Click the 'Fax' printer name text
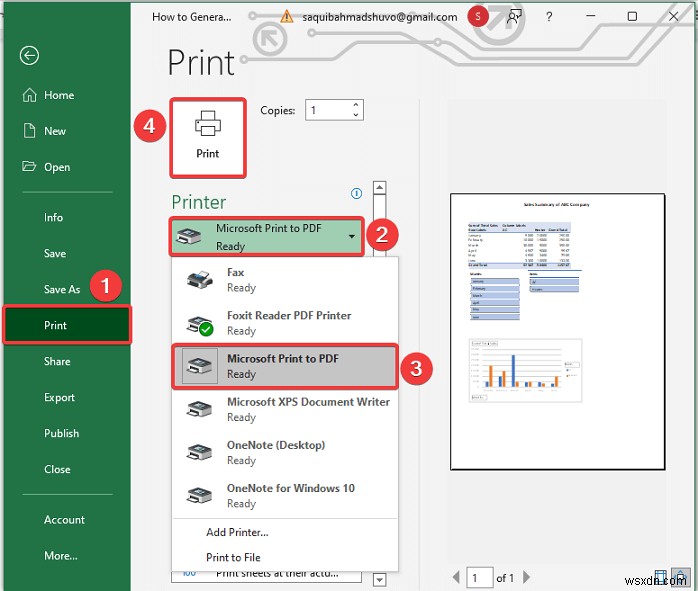The image size is (698, 591). coord(235,272)
